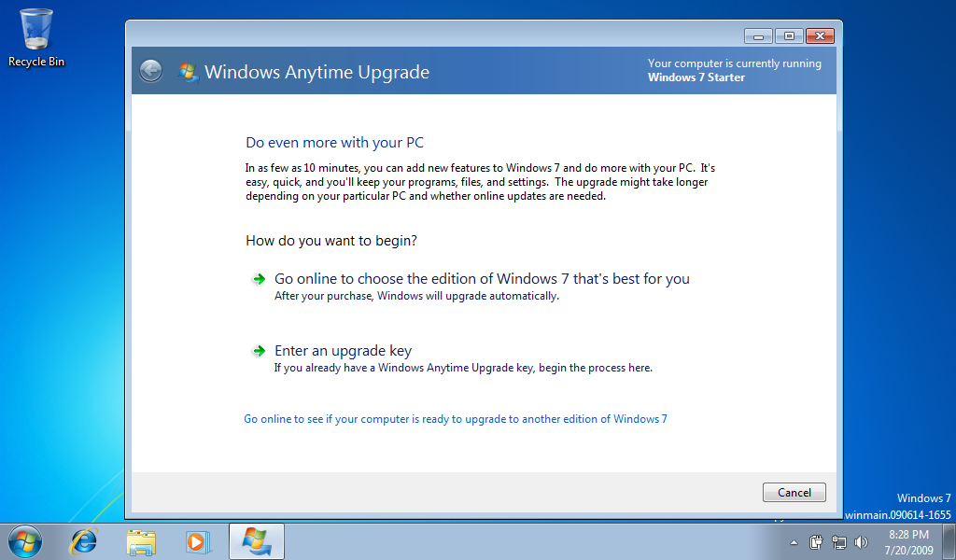Click the power plug tray icon

(816, 541)
